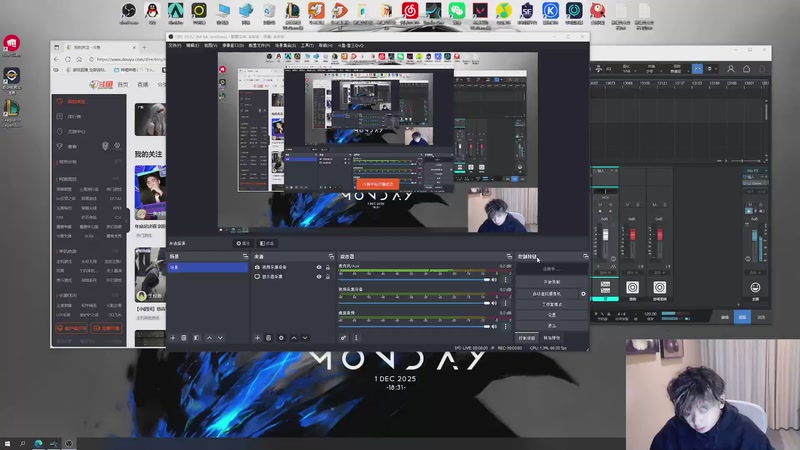Open the 5E platform desktop shortcut
The width and height of the screenshot is (800, 450).
point(527,11)
